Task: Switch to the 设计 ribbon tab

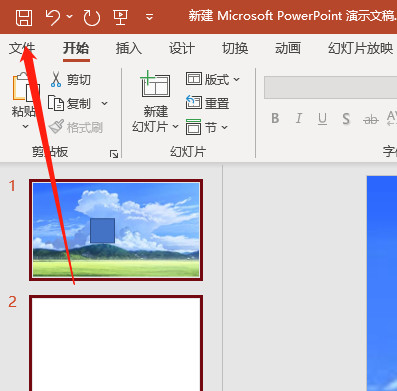Action: click(x=182, y=48)
